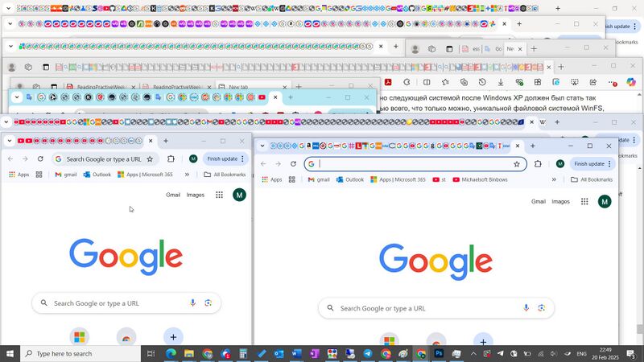
Task: Open tab search chevron in right Chrome window
Action: click(x=262, y=146)
